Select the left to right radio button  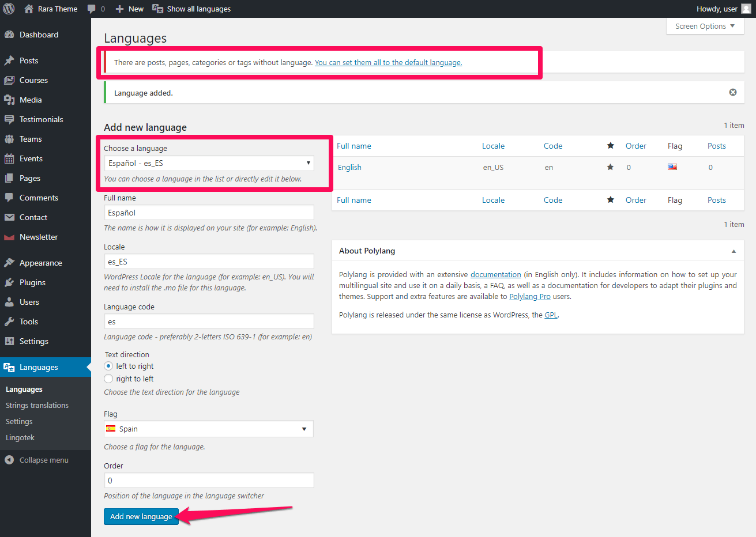108,366
